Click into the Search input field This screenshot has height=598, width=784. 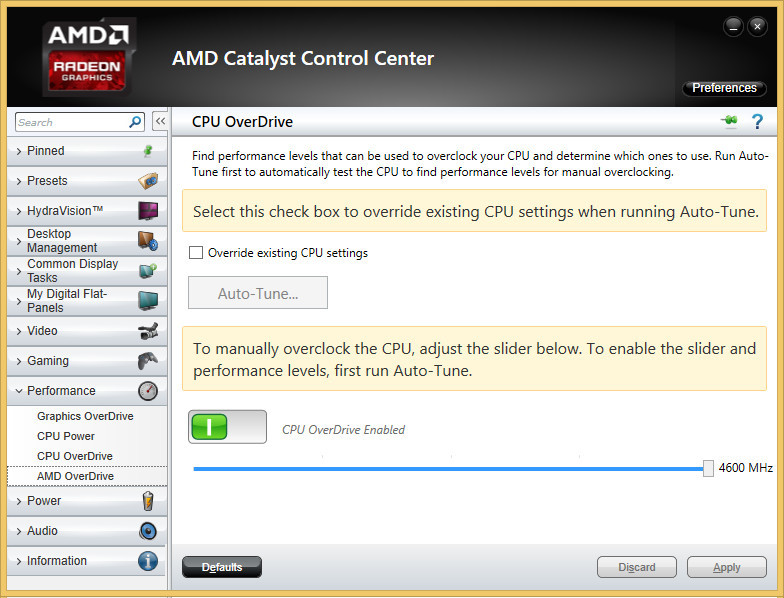[x=72, y=122]
